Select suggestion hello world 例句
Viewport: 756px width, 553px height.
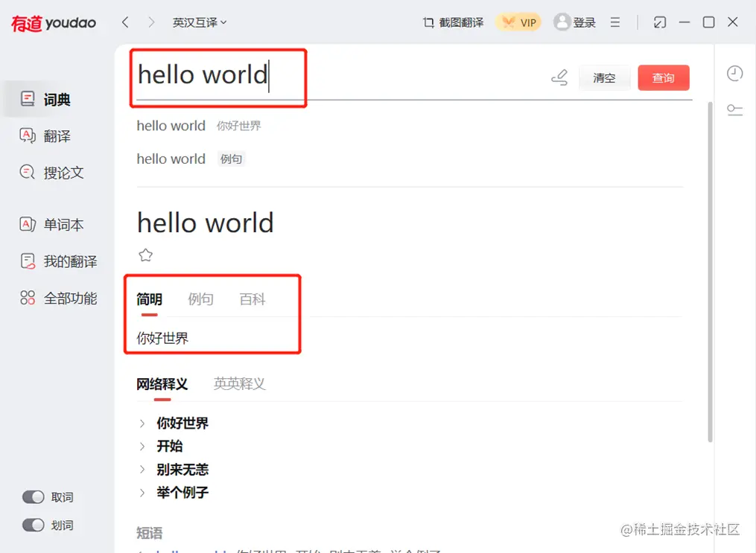point(191,159)
